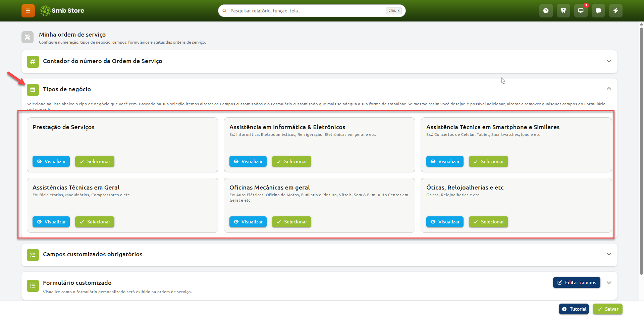The image size is (644, 317).
Task: Selecionar Óticas, Relojoalherias e etc
Action: tap(488, 222)
